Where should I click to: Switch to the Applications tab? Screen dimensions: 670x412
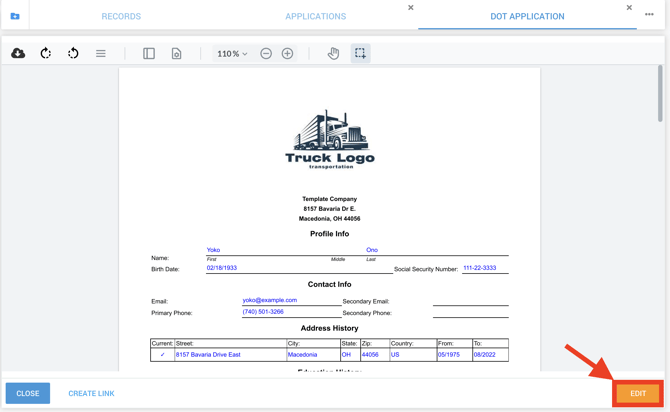tap(316, 16)
